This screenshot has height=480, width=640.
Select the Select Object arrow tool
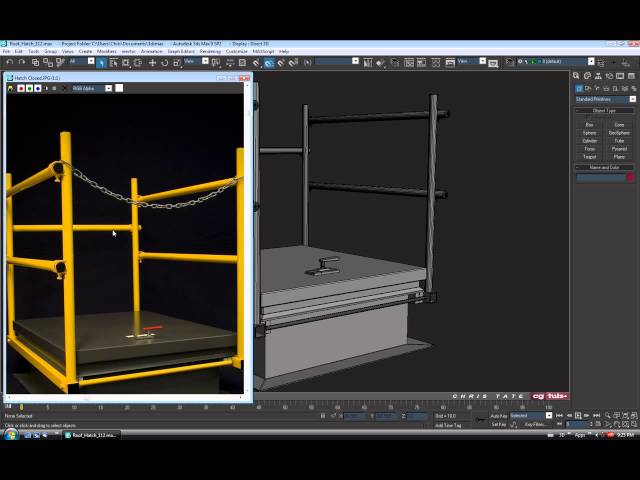[102, 62]
